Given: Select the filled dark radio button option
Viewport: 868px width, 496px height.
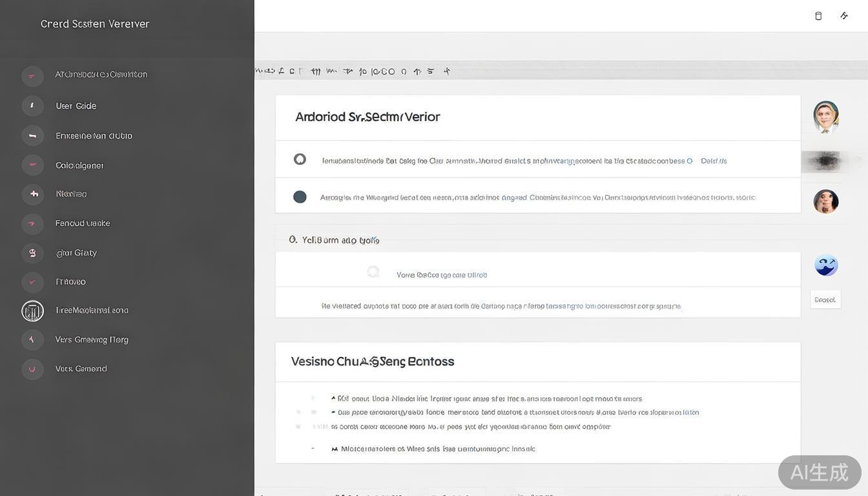Looking at the screenshot, I should tap(300, 197).
